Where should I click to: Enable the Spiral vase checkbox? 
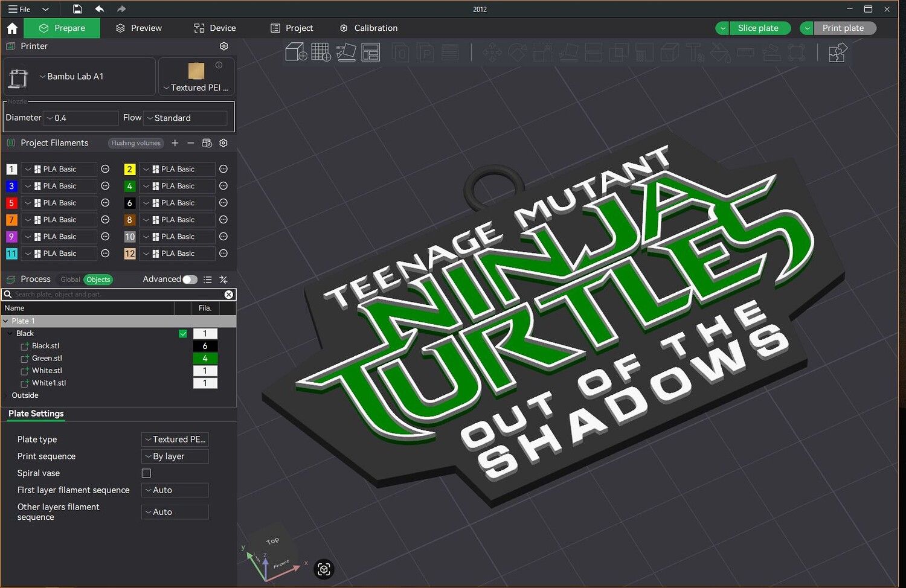(146, 473)
